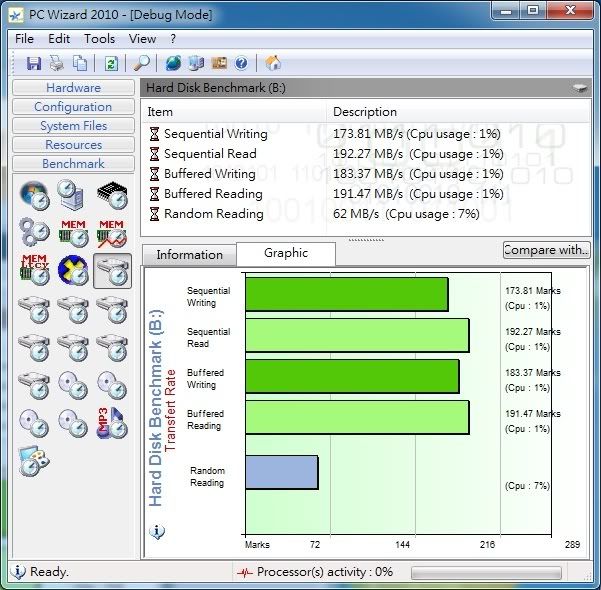
Task: Click the Description column header
Action: [458, 112]
